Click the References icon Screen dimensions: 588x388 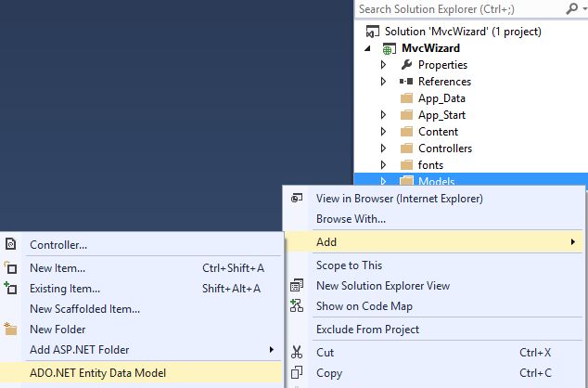(x=406, y=81)
